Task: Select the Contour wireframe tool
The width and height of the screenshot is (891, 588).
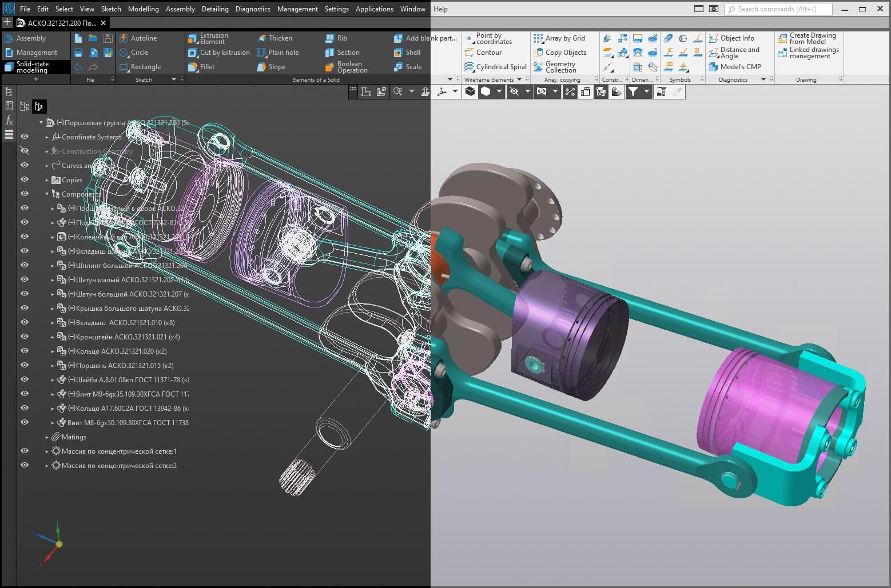Action: click(483, 53)
